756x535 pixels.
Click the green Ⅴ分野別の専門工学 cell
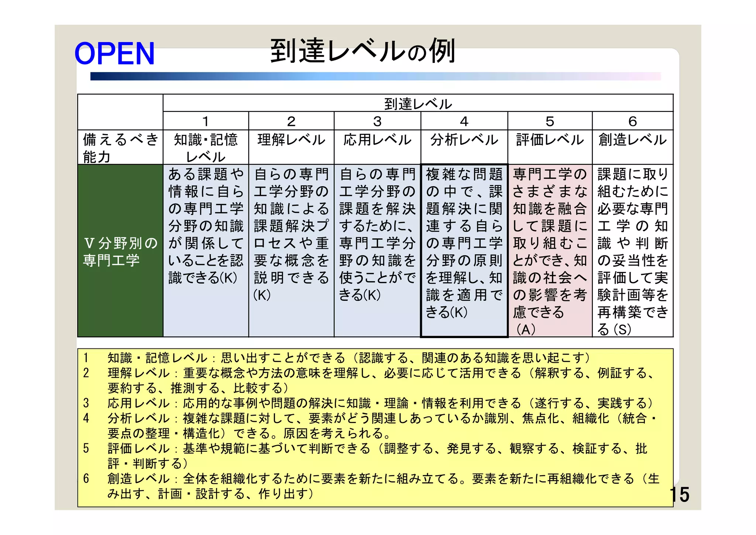(120, 251)
